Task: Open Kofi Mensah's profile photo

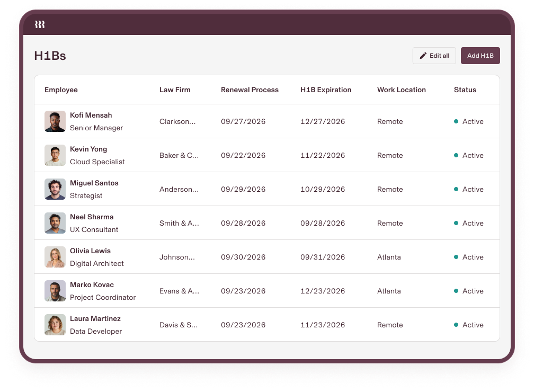Action: click(x=55, y=121)
